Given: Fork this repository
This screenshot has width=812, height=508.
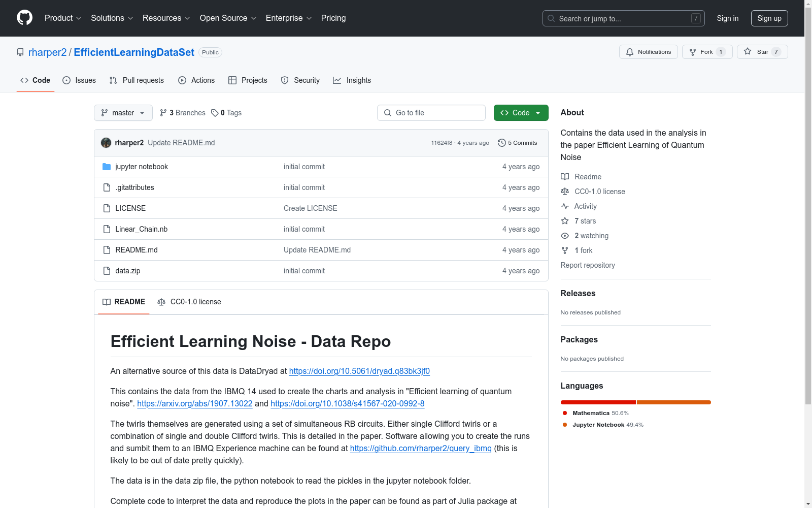Looking at the screenshot, I should [x=707, y=52].
